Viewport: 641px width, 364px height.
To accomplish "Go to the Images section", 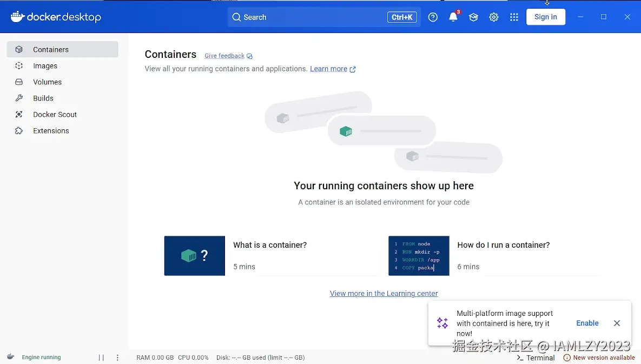I will click(x=63, y=66).
